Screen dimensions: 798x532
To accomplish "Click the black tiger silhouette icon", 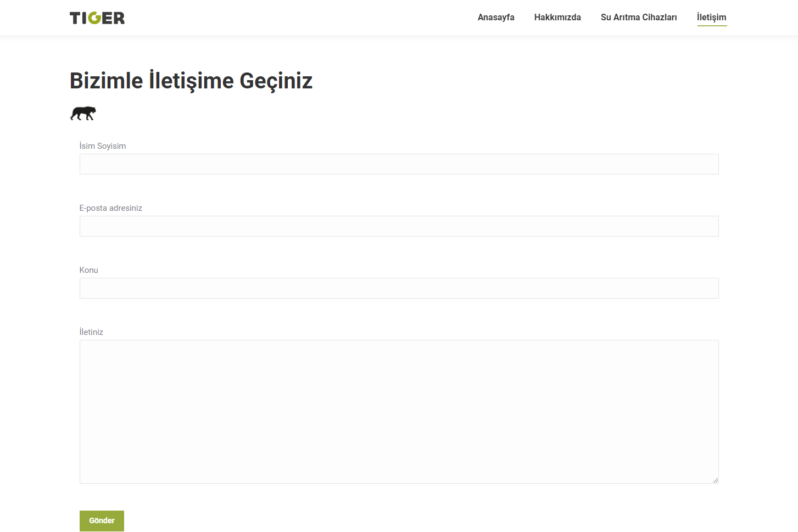I will coord(83,113).
